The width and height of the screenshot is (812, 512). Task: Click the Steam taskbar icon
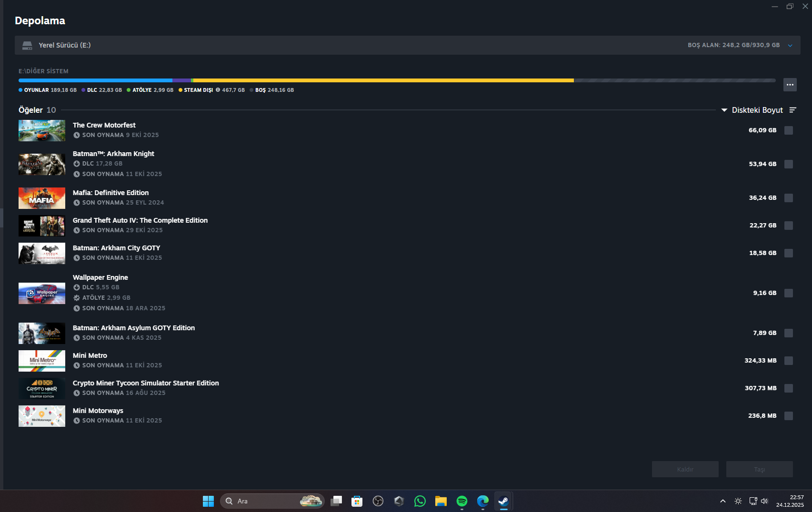point(504,501)
